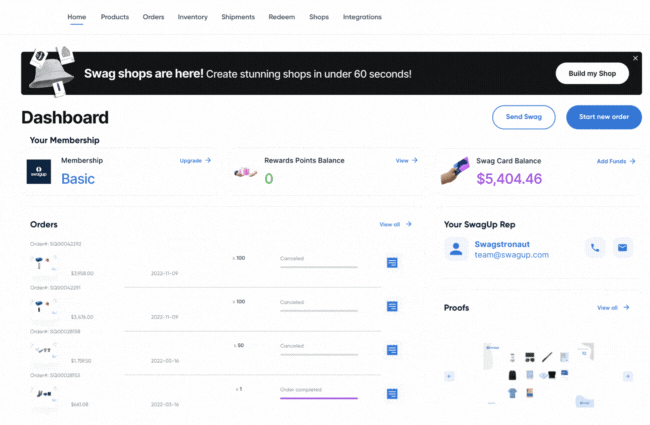650x425 pixels.
Task: Click product thumbnail of $1,759.50 order
Action: pos(43,351)
